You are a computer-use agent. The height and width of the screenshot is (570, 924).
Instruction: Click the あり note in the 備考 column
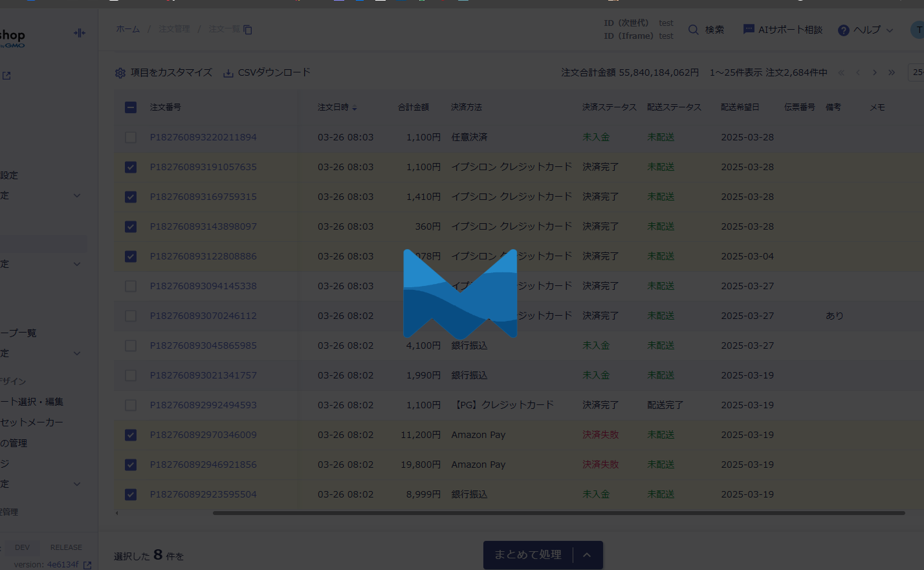(x=835, y=316)
